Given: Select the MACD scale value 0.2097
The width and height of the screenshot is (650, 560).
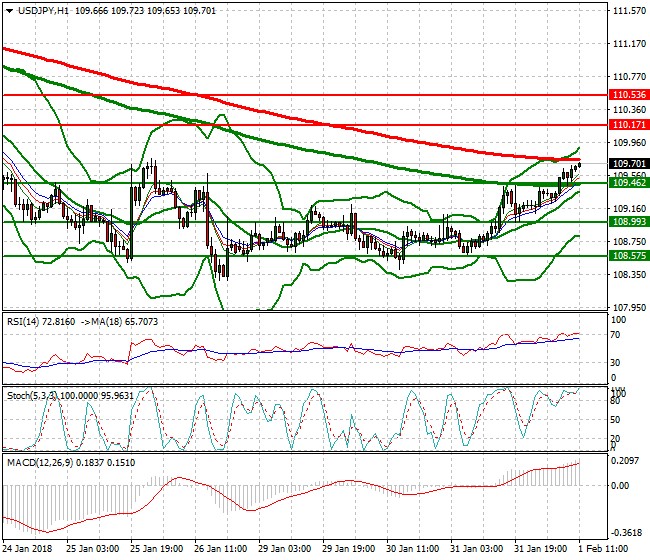Looking at the screenshot, I should 625,461.
